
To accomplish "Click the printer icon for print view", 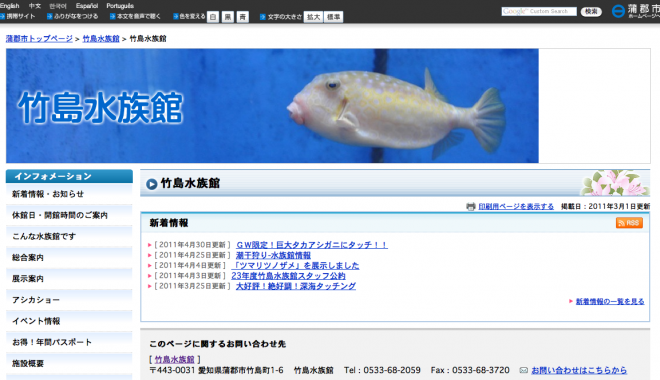I will [471, 207].
